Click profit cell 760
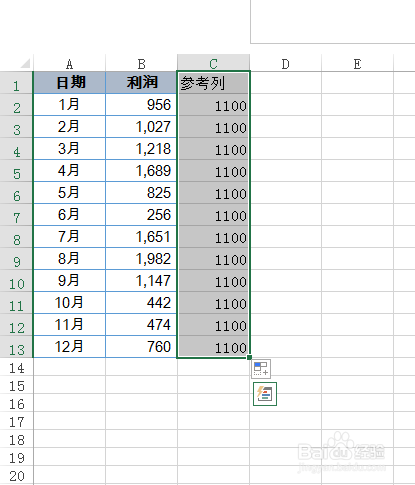 141,347
